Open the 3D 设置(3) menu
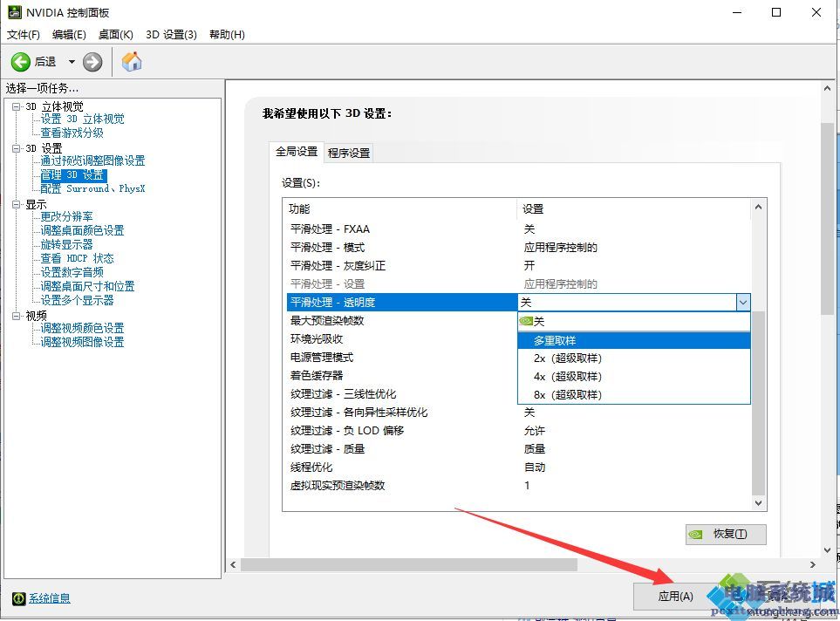 pos(172,34)
